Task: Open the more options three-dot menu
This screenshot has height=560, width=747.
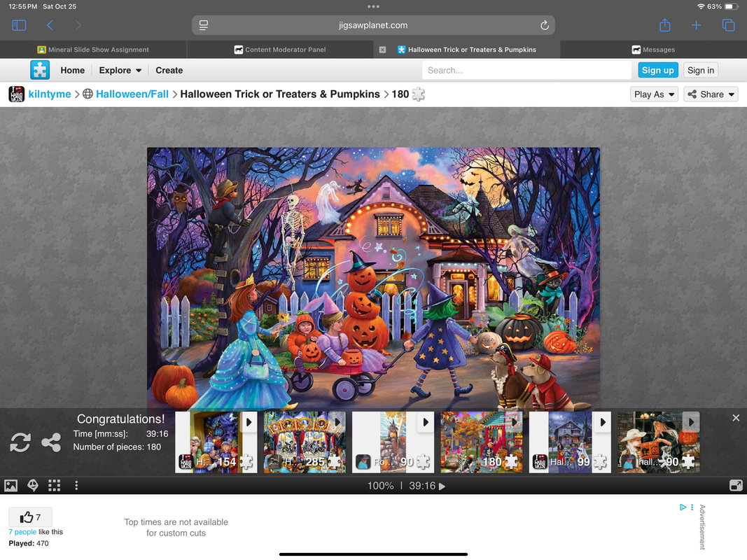Action: coord(76,486)
